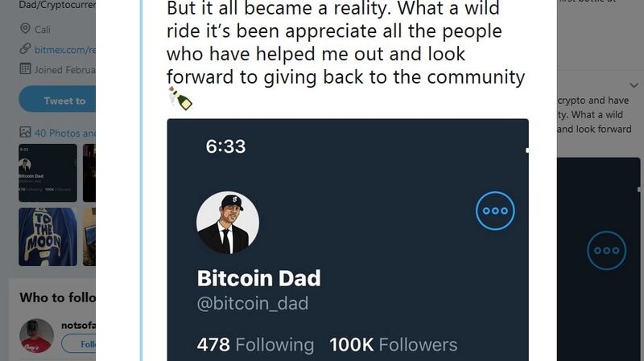Open the To The Moon photo thumbnail

click(47, 236)
